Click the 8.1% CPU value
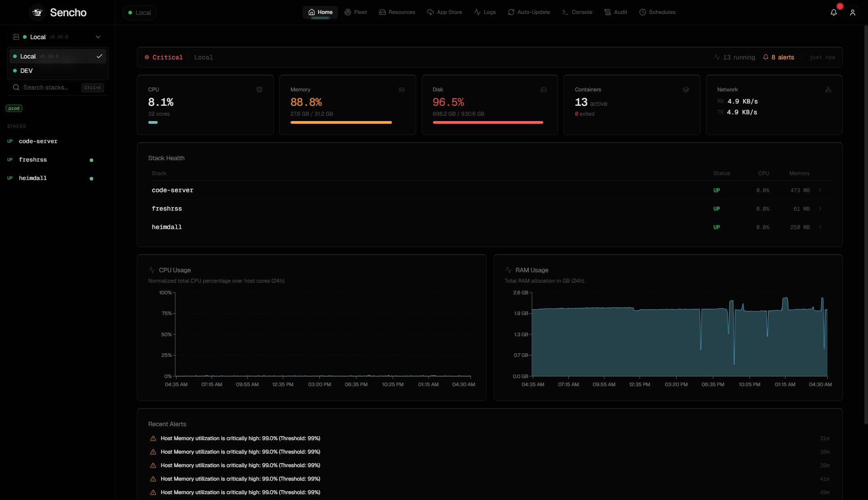The height and width of the screenshot is (500, 868). click(x=161, y=102)
